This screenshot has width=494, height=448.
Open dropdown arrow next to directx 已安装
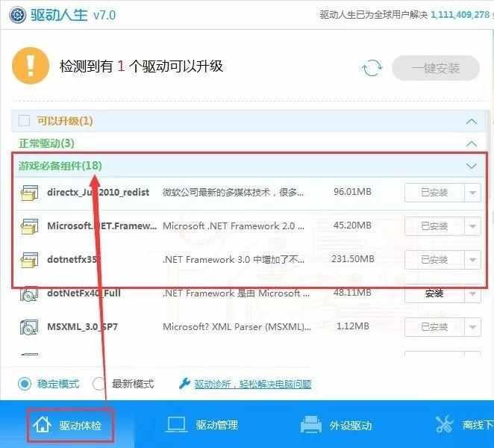tap(472, 193)
